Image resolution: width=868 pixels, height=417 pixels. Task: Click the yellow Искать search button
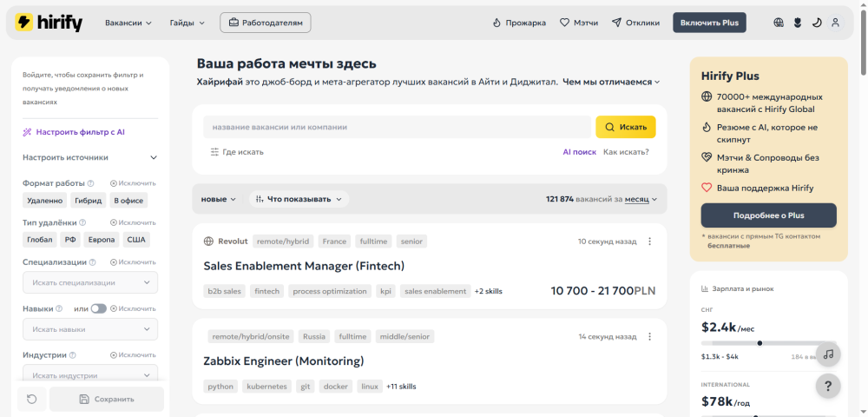click(x=626, y=127)
